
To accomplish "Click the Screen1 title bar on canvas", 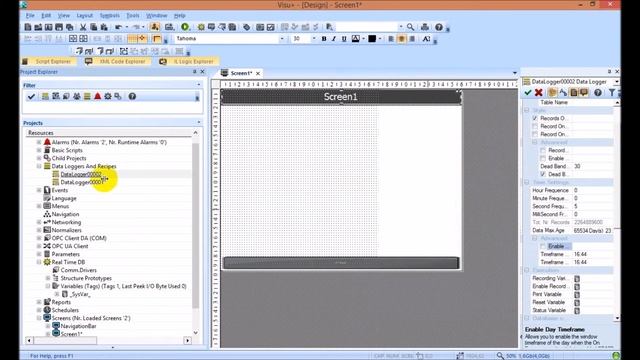I will tap(341, 97).
